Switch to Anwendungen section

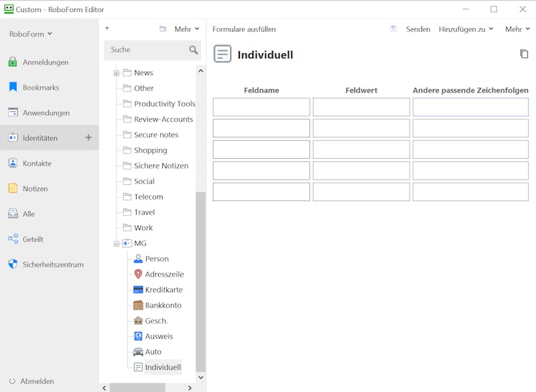46,113
